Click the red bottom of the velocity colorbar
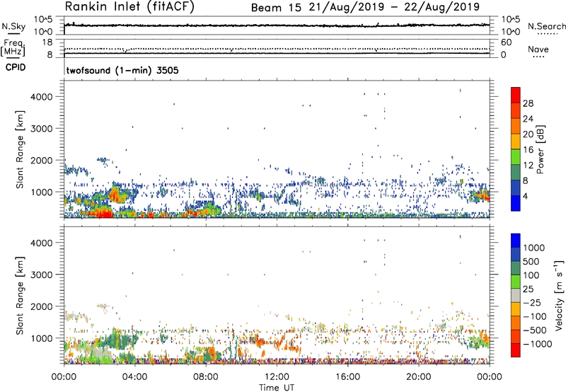Image resolution: width=566 pixels, height=392 pixels. [516, 350]
